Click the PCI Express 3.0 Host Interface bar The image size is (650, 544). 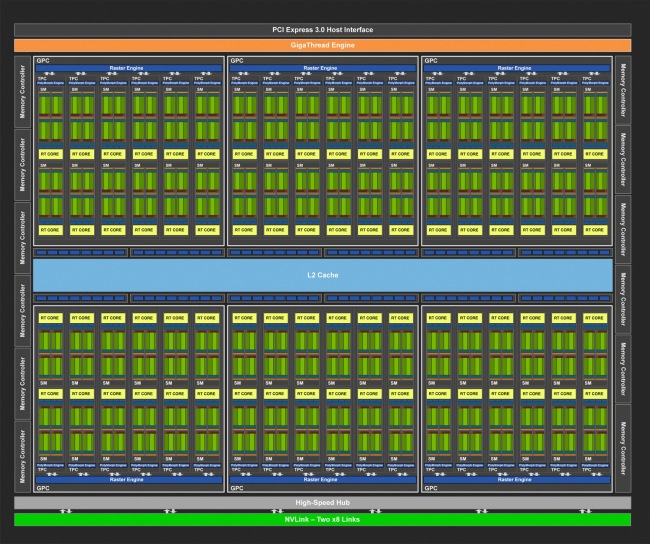click(323, 30)
